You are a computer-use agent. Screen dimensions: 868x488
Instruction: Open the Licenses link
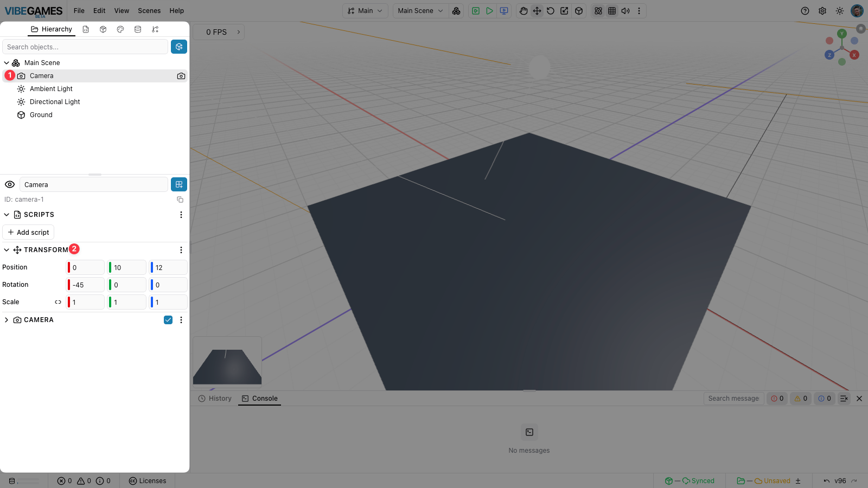(148, 481)
